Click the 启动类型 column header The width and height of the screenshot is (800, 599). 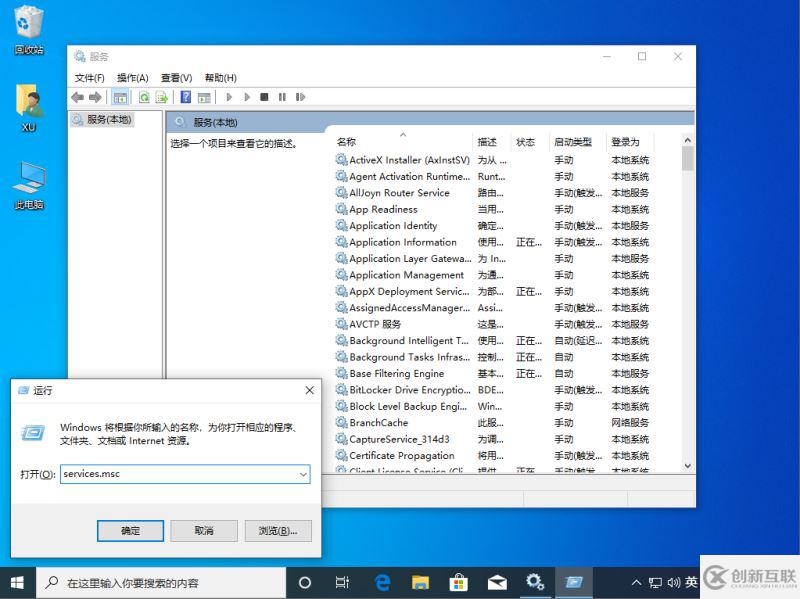(x=573, y=142)
